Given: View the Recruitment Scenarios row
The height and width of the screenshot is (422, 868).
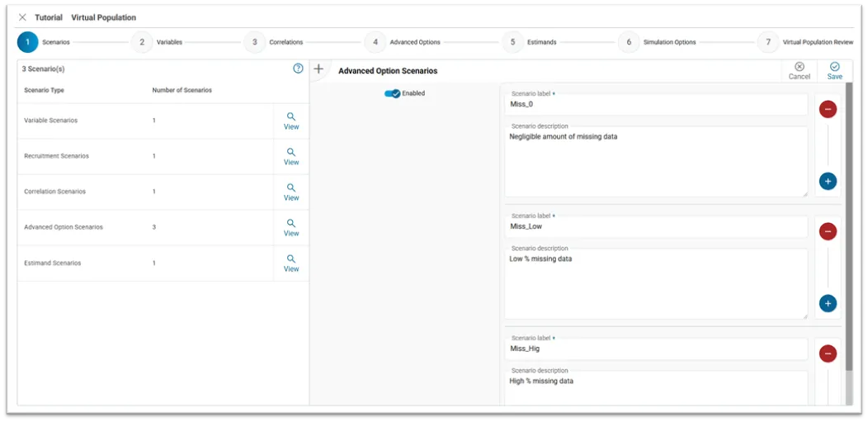Looking at the screenshot, I should pos(291,156).
